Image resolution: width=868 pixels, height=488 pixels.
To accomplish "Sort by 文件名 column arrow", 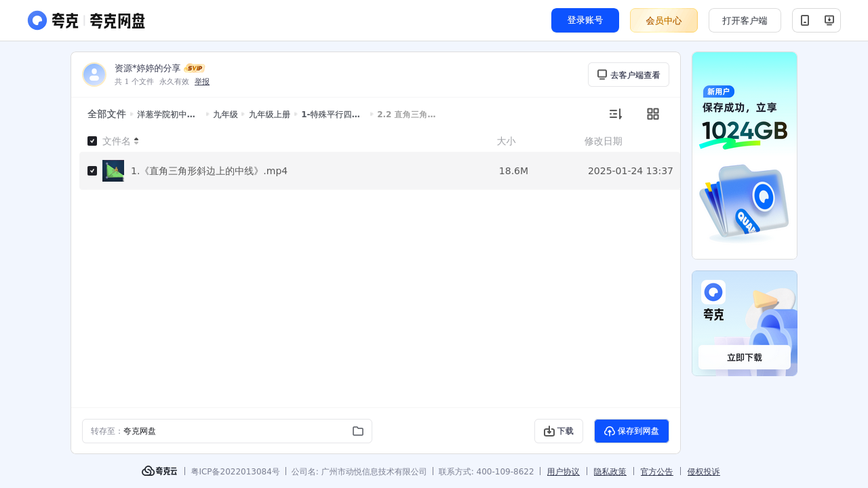I will coord(136,141).
